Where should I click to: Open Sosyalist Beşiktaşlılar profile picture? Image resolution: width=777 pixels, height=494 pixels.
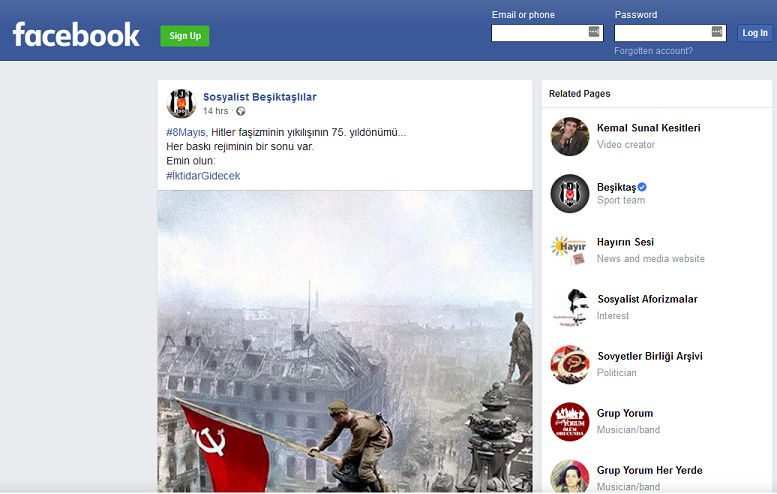pos(181,103)
